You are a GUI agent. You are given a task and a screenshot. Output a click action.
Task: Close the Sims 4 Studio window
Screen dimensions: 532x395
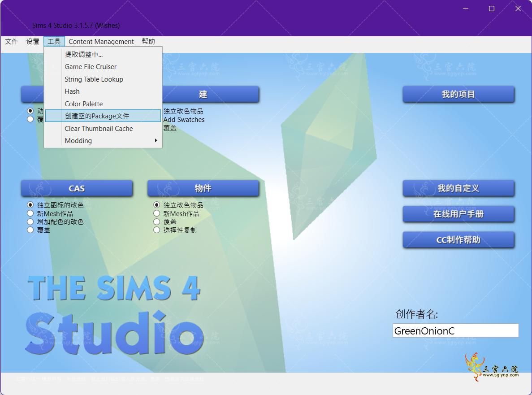click(518, 9)
